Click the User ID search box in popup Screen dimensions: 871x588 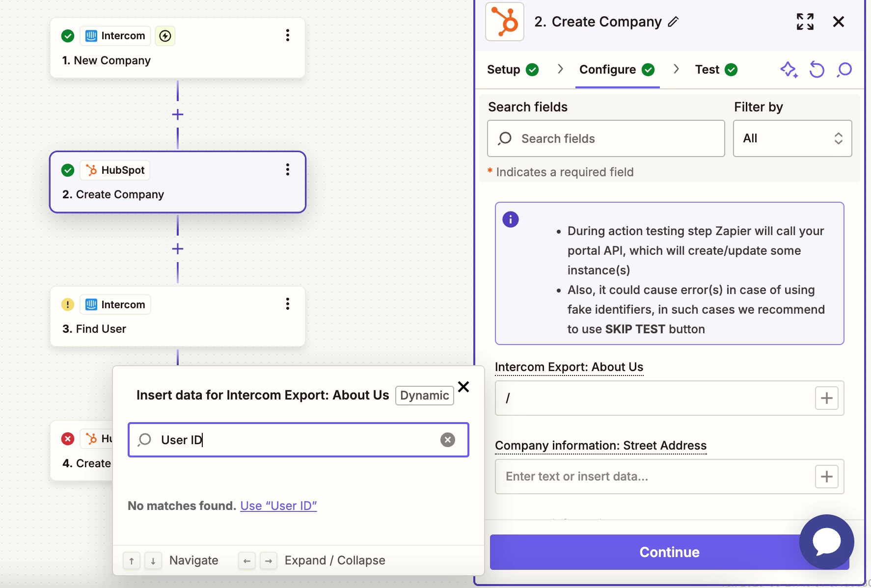click(x=299, y=440)
